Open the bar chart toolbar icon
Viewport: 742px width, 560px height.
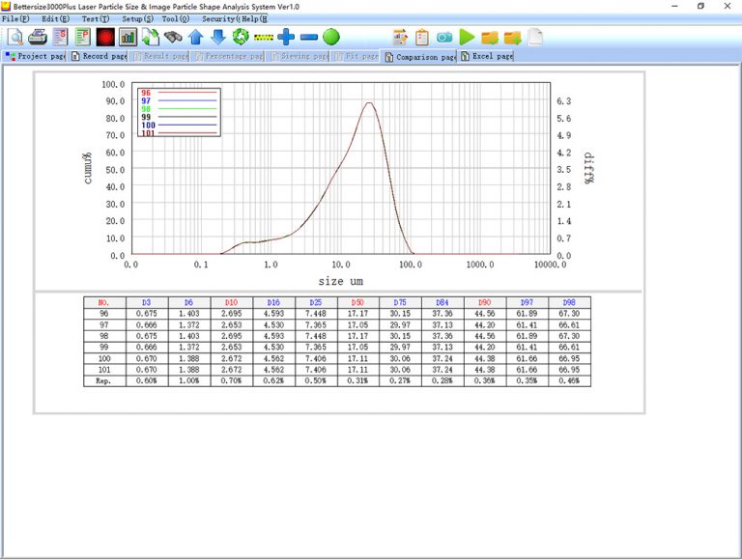pos(128,37)
